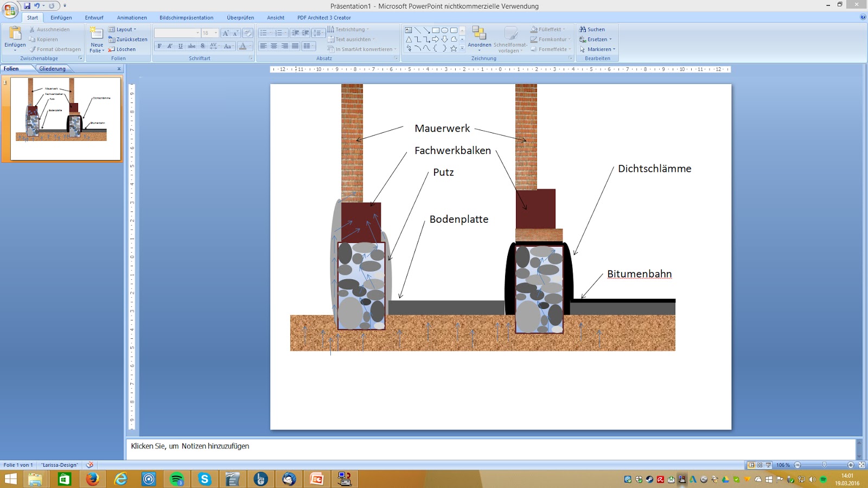The height and width of the screenshot is (488, 868).
Task: Click the Einfügen paste clipboard icon
Action: pos(15,34)
